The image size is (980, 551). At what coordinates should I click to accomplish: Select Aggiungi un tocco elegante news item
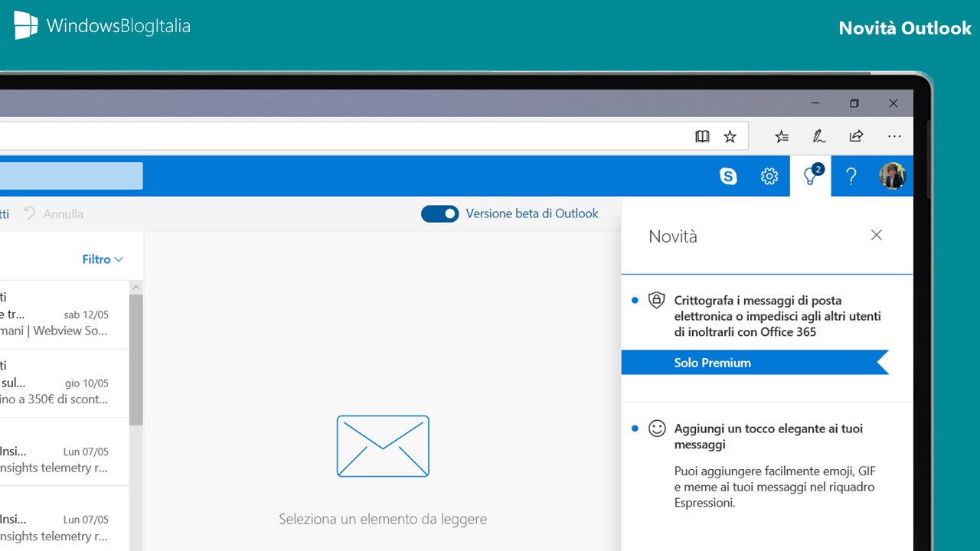tap(767, 468)
